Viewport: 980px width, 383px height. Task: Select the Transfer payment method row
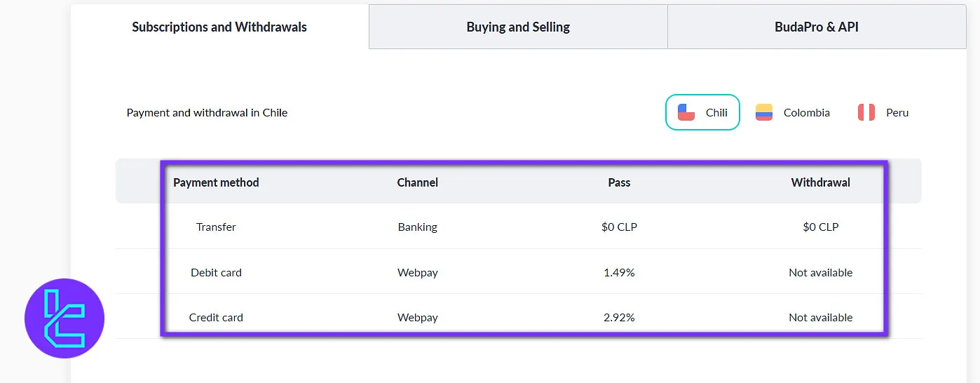click(216, 227)
